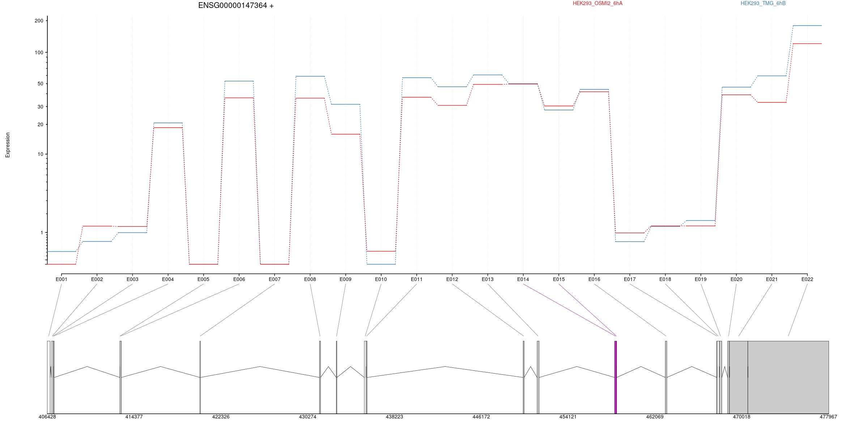Click the E021 exon axis label

[772, 279]
